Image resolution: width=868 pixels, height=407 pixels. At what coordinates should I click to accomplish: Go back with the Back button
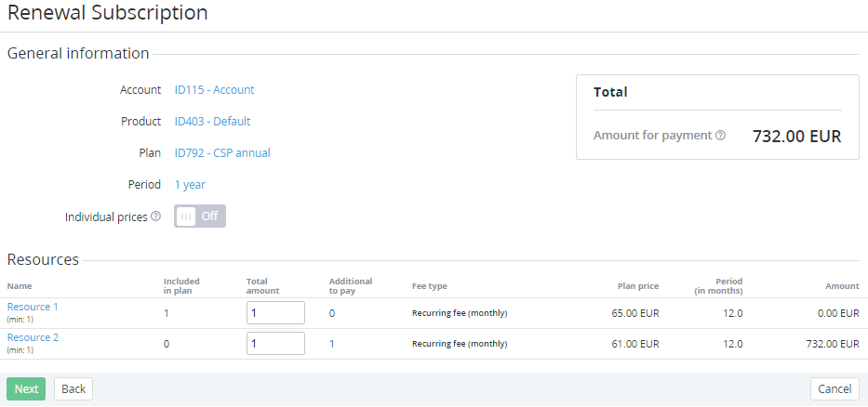coord(73,388)
